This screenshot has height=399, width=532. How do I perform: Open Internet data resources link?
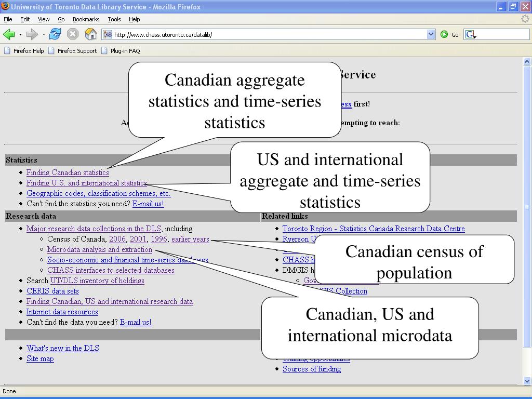pyautogui.click(x=62, y=312)
